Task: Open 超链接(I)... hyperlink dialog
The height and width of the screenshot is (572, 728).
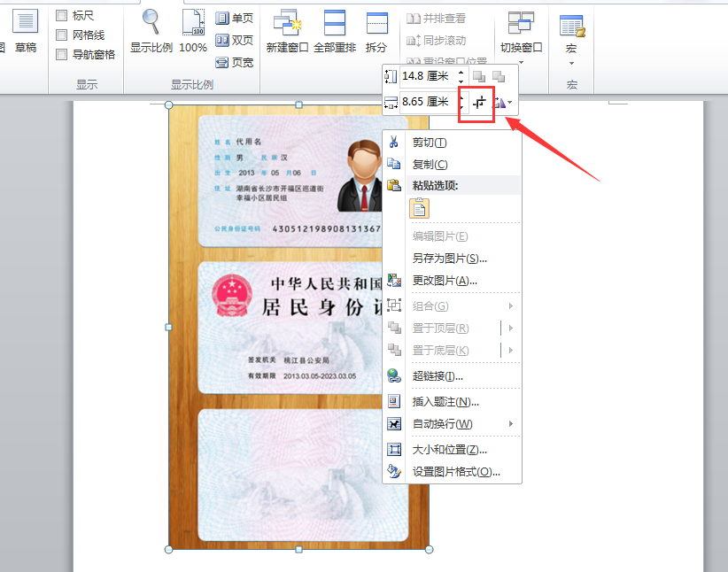Action: 453,376
